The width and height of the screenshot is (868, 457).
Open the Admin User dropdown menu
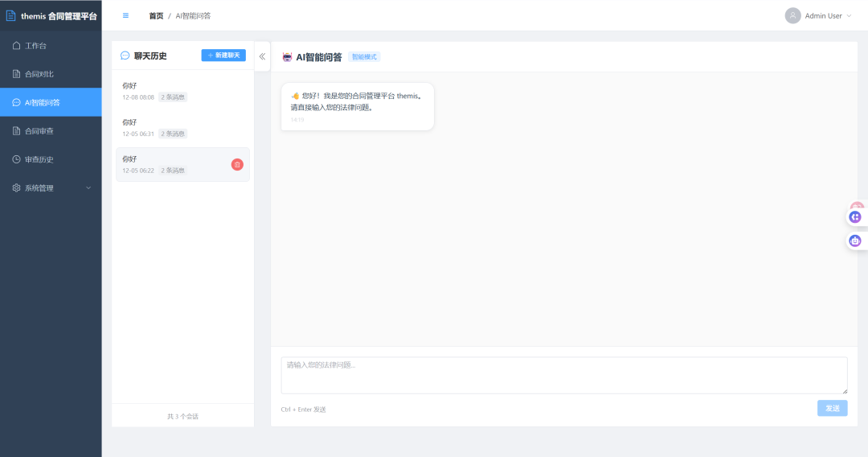coord(819,15)
